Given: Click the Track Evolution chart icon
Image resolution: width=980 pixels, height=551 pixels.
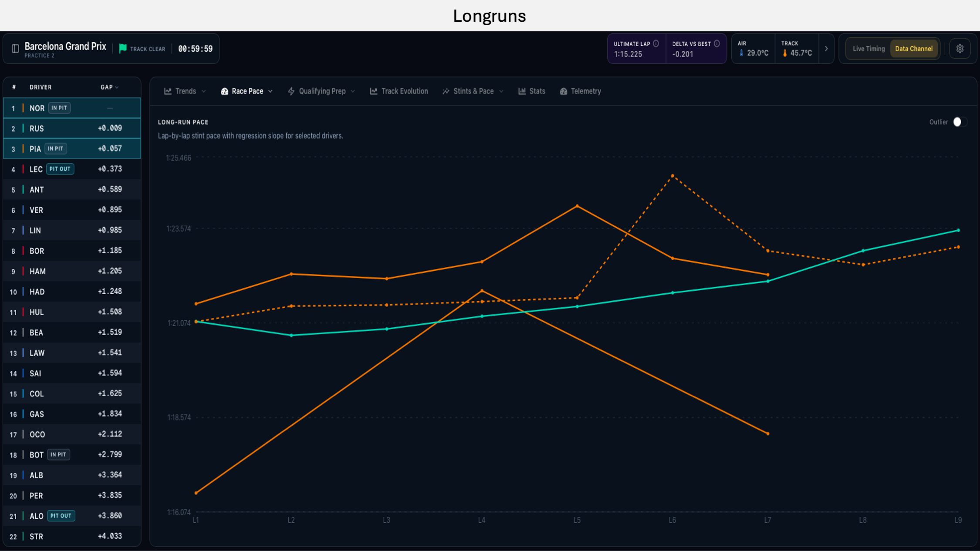Looking at the screenshot, I should coord(374,91).
